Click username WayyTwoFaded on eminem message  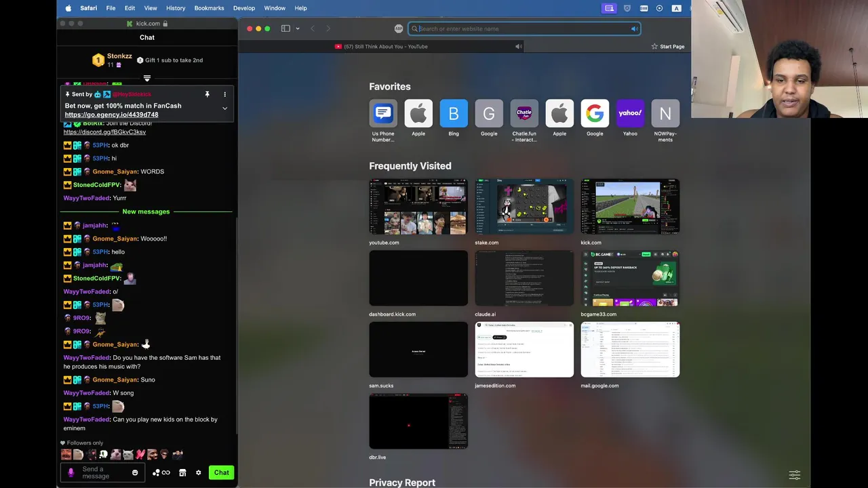[87, 420]
